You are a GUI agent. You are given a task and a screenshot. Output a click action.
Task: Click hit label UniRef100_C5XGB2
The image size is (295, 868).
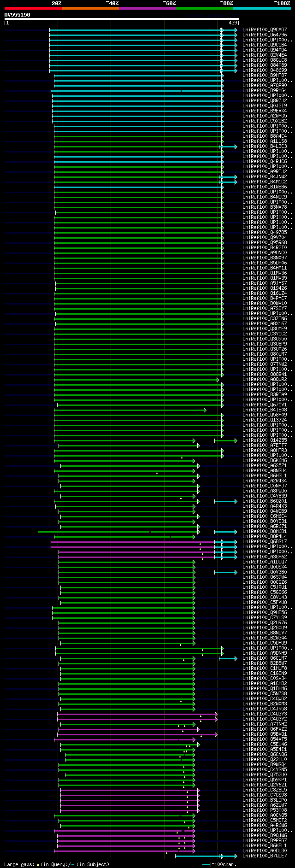[265, 121]
